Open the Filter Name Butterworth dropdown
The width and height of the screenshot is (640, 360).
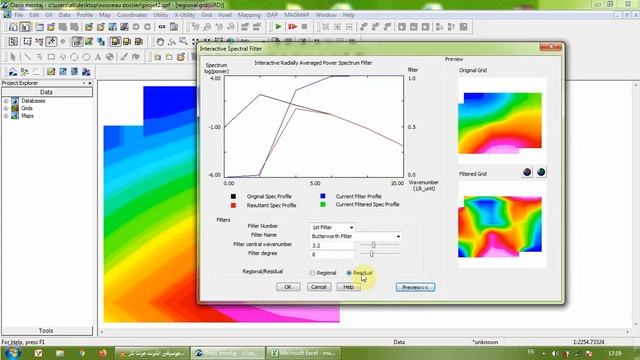coord(398,236)
